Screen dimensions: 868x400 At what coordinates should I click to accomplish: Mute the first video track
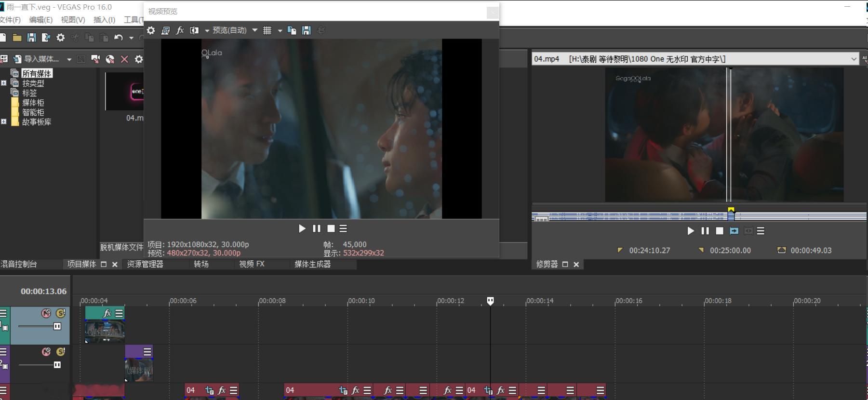tap(46, 313)
